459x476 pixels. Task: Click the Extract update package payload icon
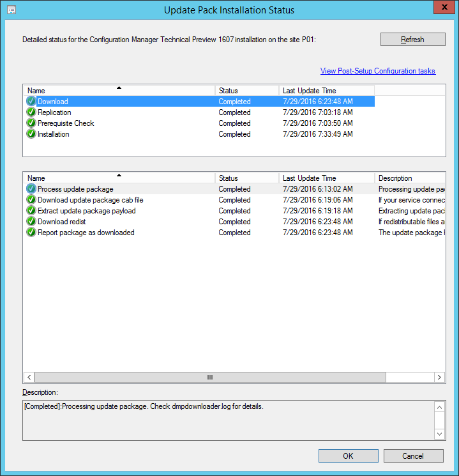[x=31, y=211]
